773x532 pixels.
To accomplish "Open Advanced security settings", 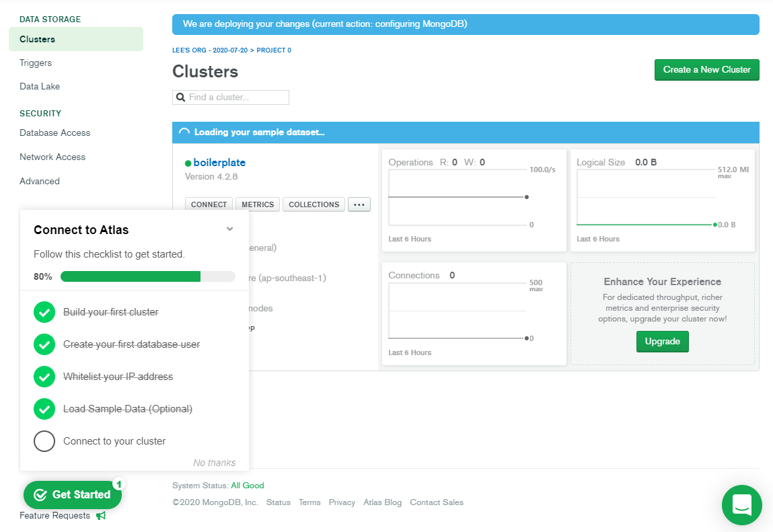I will point(40,181).
